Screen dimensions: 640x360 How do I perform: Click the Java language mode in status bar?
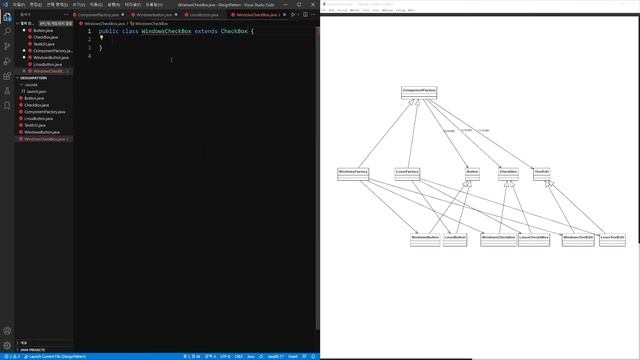coord(251,357)
